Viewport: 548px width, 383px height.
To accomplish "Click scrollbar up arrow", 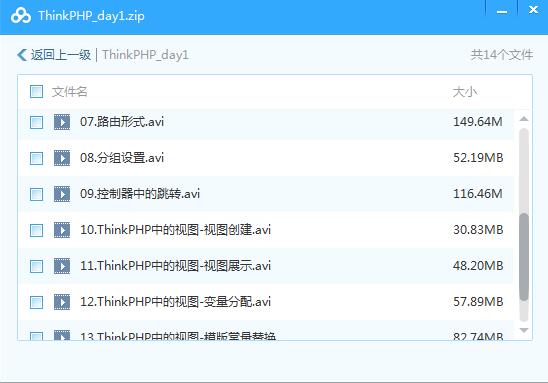I will click(x=524, y=119).
